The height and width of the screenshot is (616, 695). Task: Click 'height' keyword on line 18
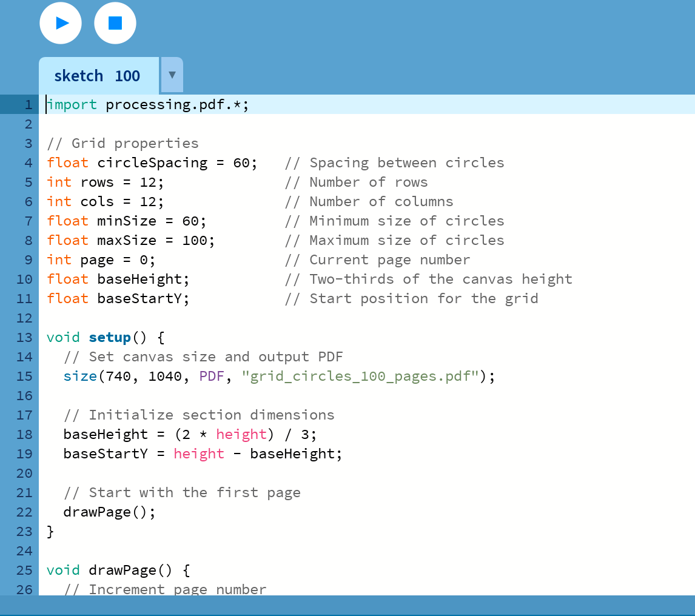tap(241, 435)
